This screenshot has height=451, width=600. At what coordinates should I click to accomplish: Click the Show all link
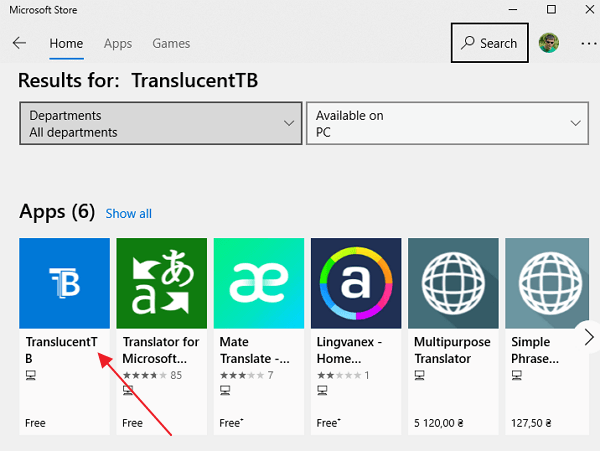[x=129, y=213]
